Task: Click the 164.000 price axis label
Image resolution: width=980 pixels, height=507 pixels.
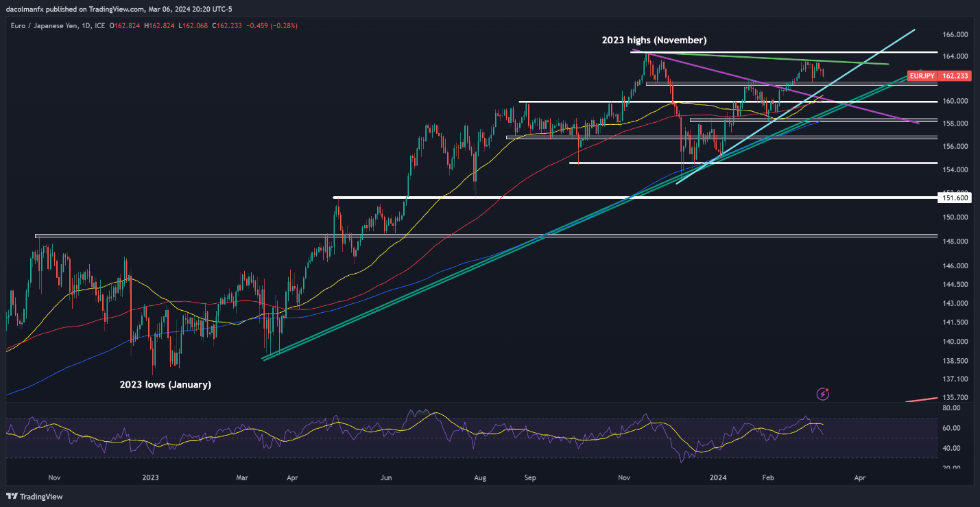Action: coord(955,57)
